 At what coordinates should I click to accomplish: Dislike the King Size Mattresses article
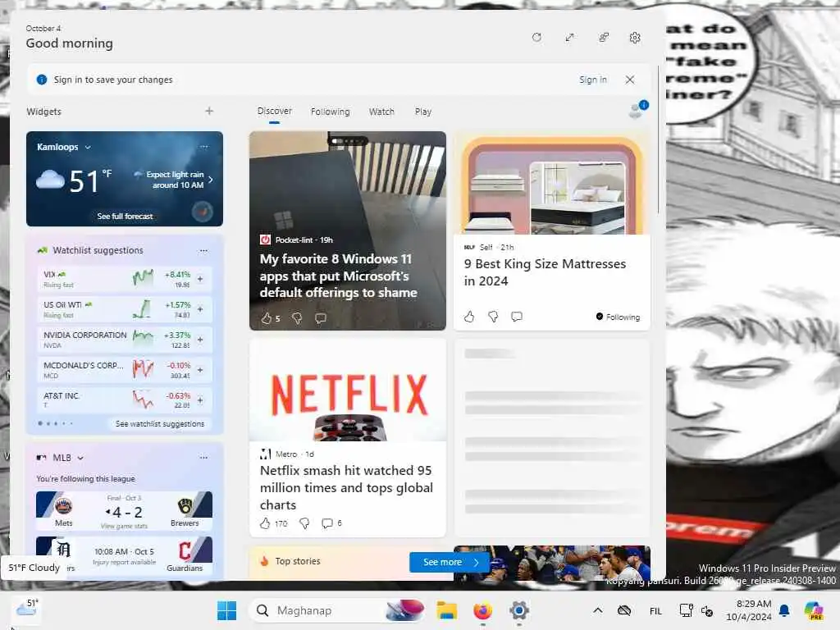click(x=493, y=317)
